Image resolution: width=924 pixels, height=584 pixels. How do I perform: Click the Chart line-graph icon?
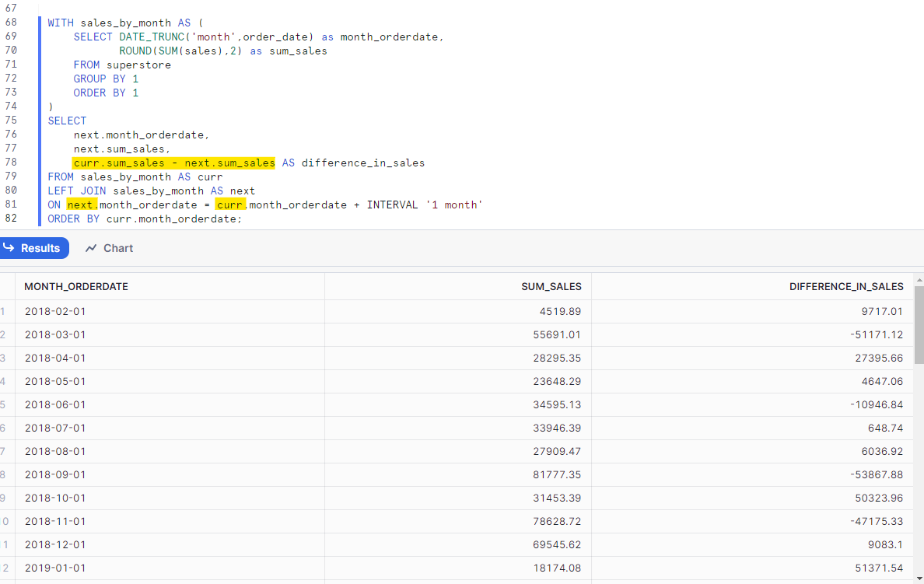91,248
